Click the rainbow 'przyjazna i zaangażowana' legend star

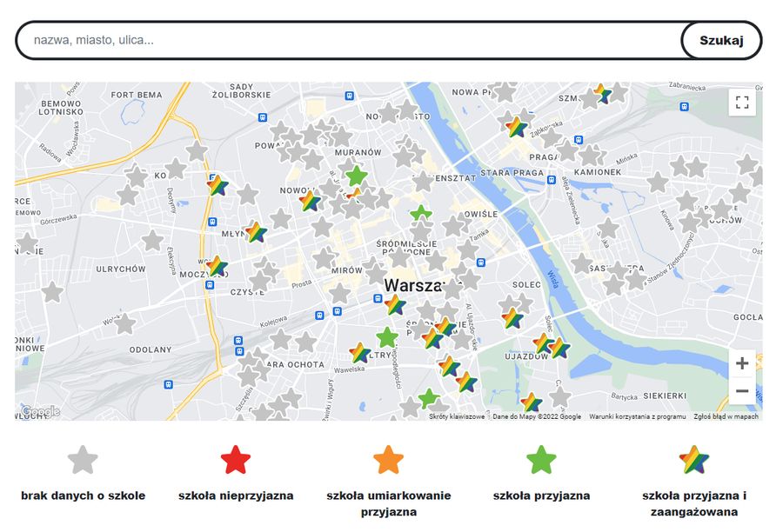point(694,460)
